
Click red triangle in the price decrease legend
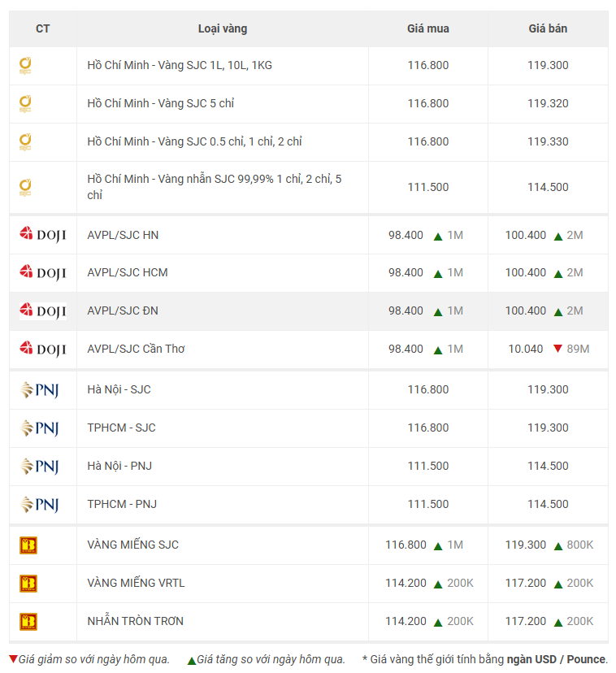[13, 659]
